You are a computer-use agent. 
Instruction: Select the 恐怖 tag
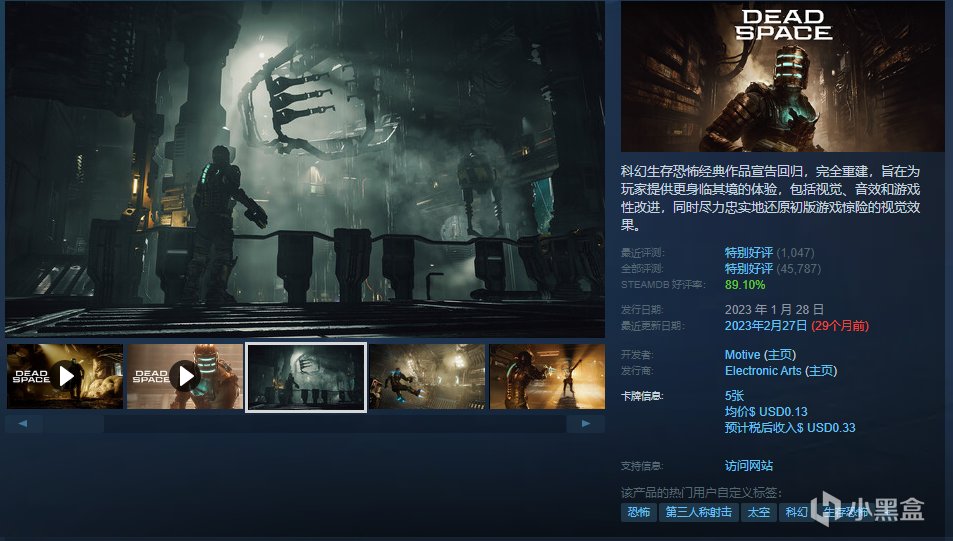(x=639, y=512)
